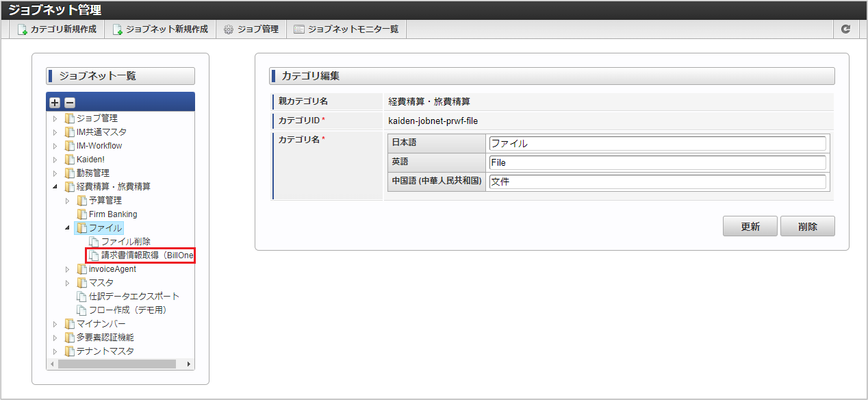
Task: Click the カテゴリ編集 panel header
Action: coord(552,76)
